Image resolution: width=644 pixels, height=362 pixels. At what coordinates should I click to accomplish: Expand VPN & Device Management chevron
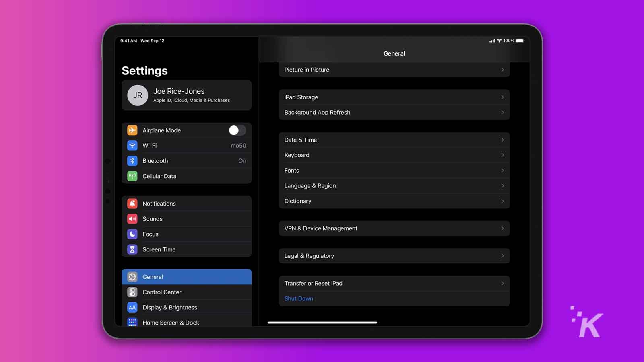coord(502,228)
